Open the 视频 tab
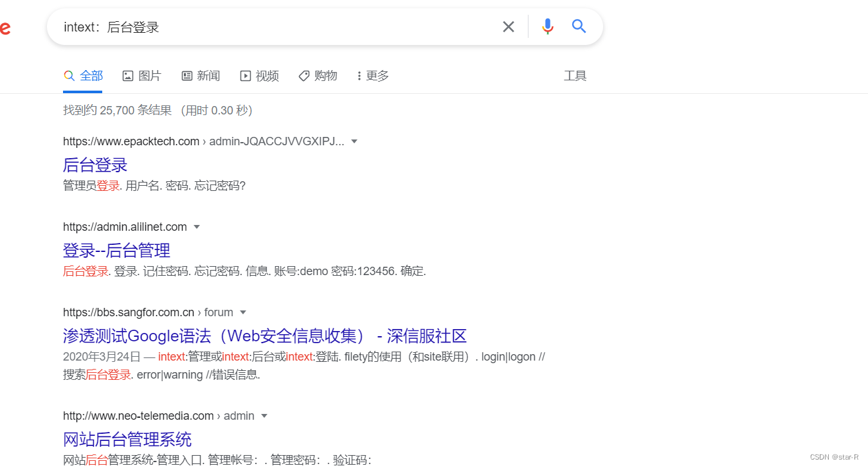The width and height of the screenshot is (868, 466). [260, 76]
